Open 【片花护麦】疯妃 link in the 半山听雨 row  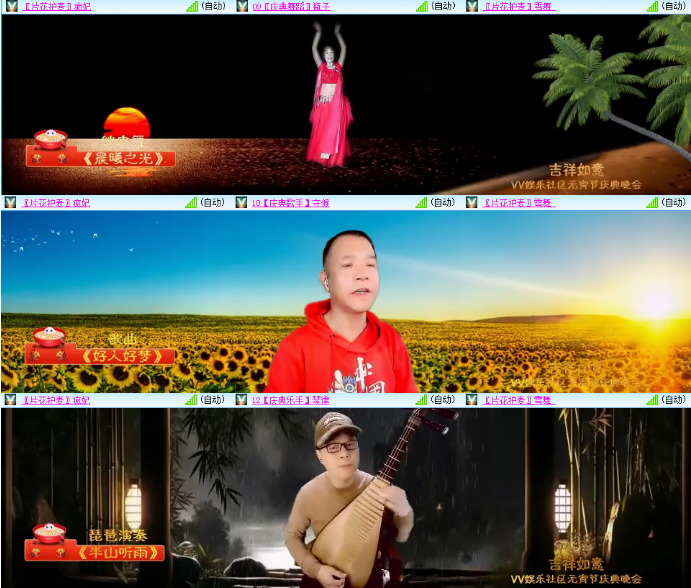point(56,400)
